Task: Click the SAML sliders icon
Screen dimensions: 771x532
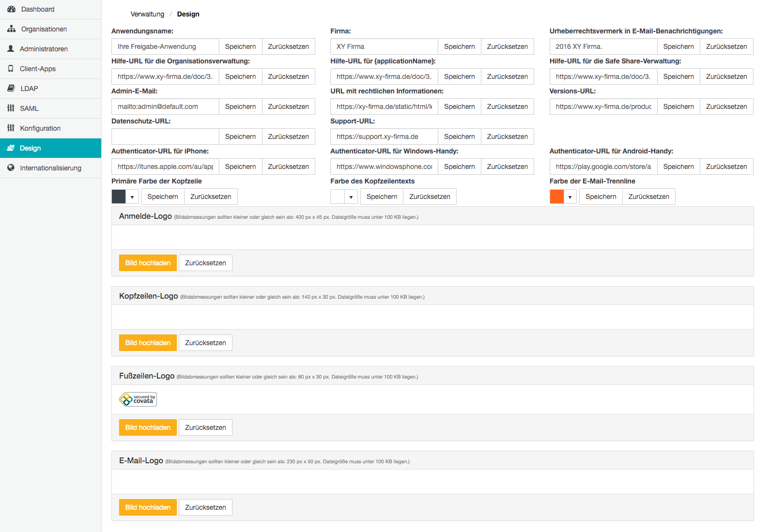Action: (11, 108)
